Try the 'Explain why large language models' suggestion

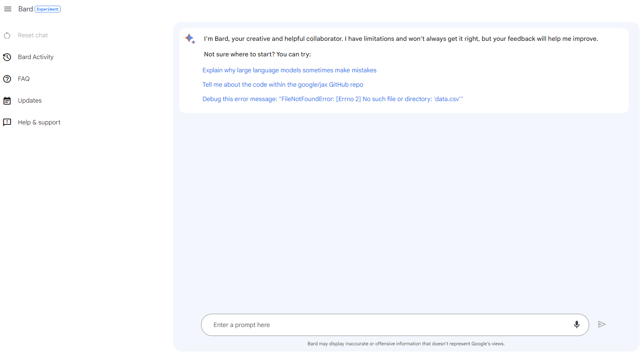tap(289, 70)
